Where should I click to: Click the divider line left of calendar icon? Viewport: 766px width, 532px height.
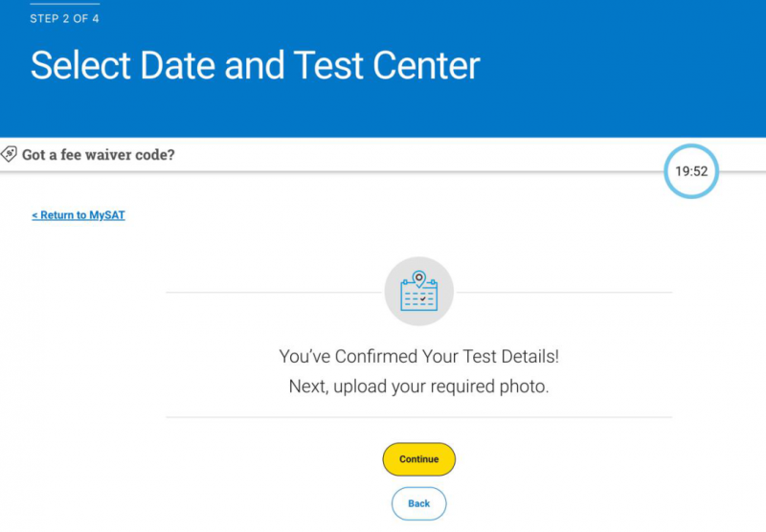tap(274, 293)
